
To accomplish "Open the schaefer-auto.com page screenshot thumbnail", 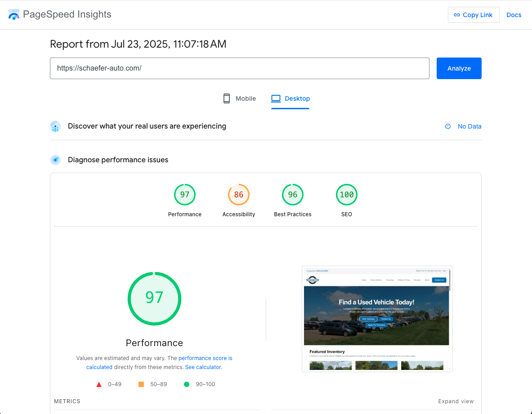I will 377,319.
